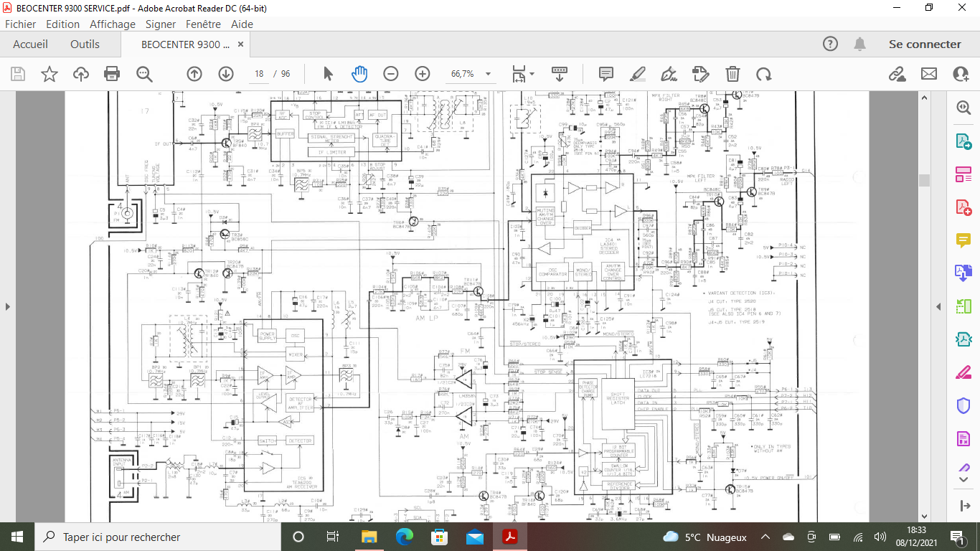Close the BEOCENTER 9300 document tab
The height and width of the screenshot is (551, 980).
click(241, 44)
